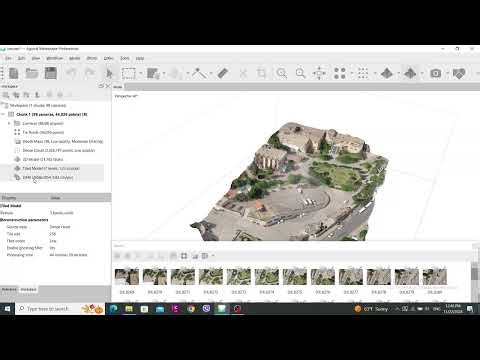The height and width of the screenshot is (360, 480).
Task: Click the Open project folder icon
Action: (x=32, y=73)
